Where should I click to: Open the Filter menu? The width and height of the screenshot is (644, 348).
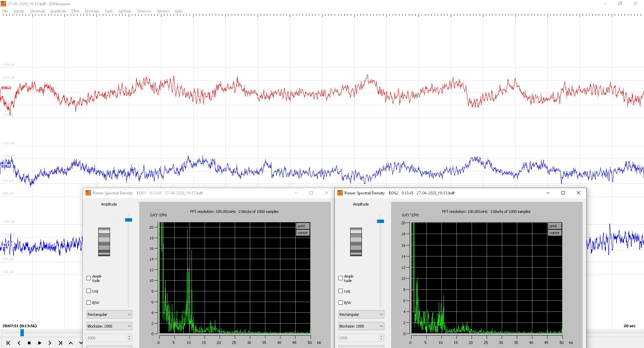(75, 11)
